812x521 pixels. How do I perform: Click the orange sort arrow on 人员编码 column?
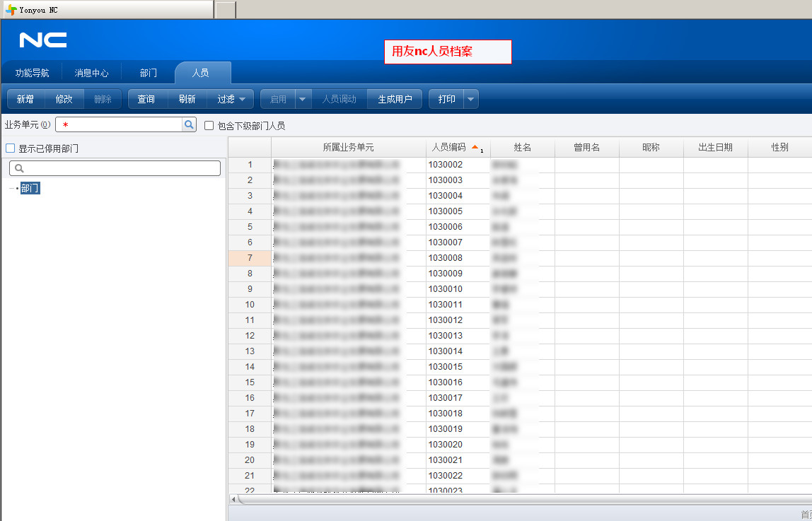475,147
